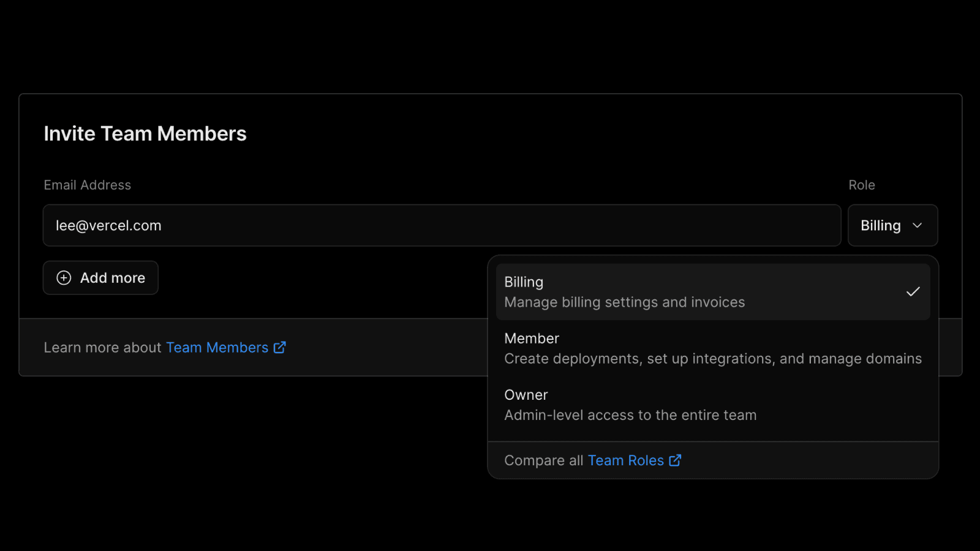Click 'Create deployments, set up integrations' description
This screenshot has height=551, width=980.
(x=712, y=359)
